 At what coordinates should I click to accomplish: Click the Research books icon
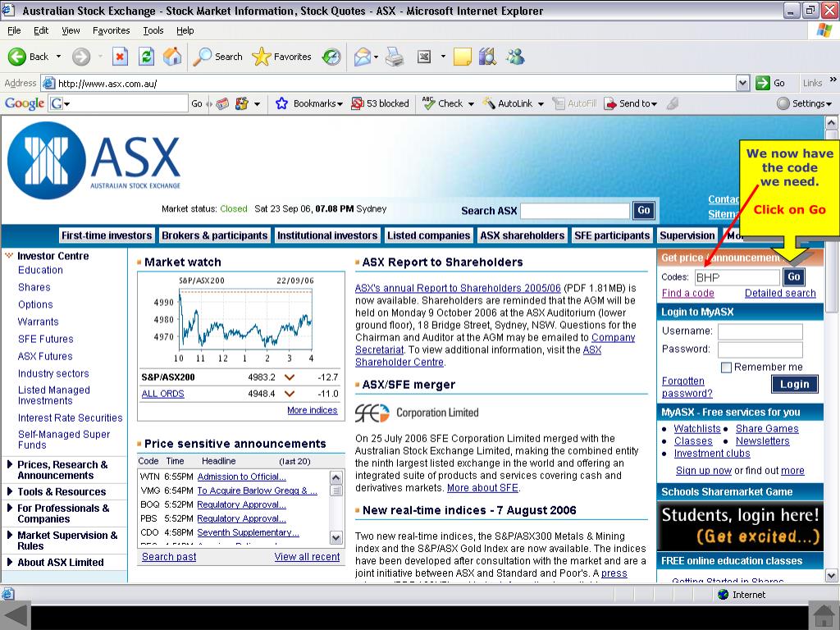tap(487, 57)
